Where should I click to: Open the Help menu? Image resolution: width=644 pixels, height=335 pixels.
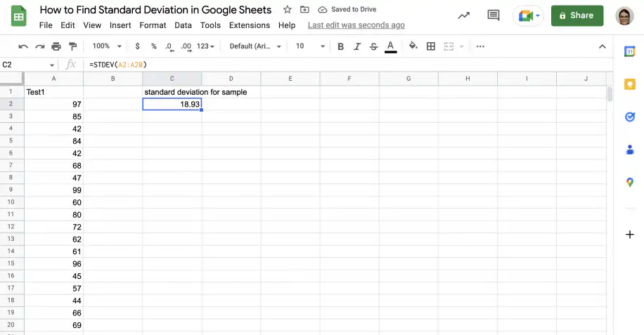coord(287,25)
